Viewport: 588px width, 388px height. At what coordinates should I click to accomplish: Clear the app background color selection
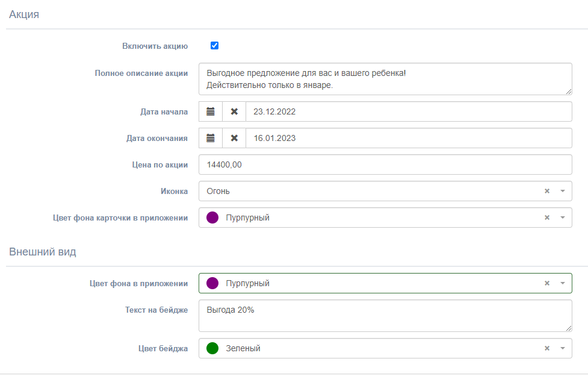[x=547, y=283]
